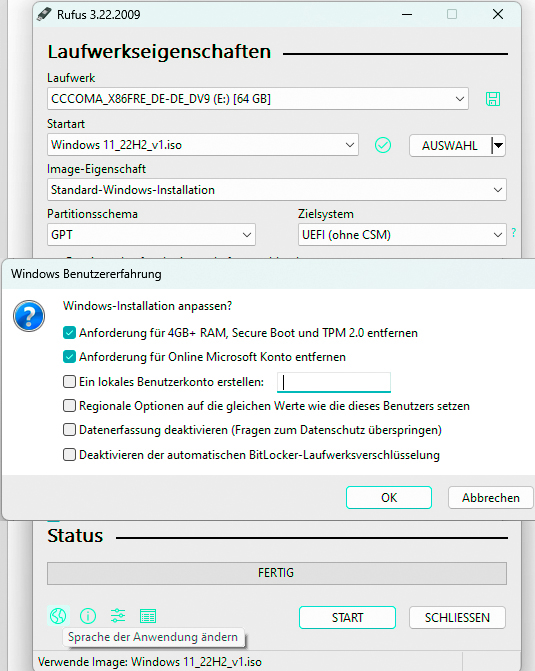The width and height of the screenshot is (535, 671).
Task: Click the AUSWAHL button
Action: [449, 145]
